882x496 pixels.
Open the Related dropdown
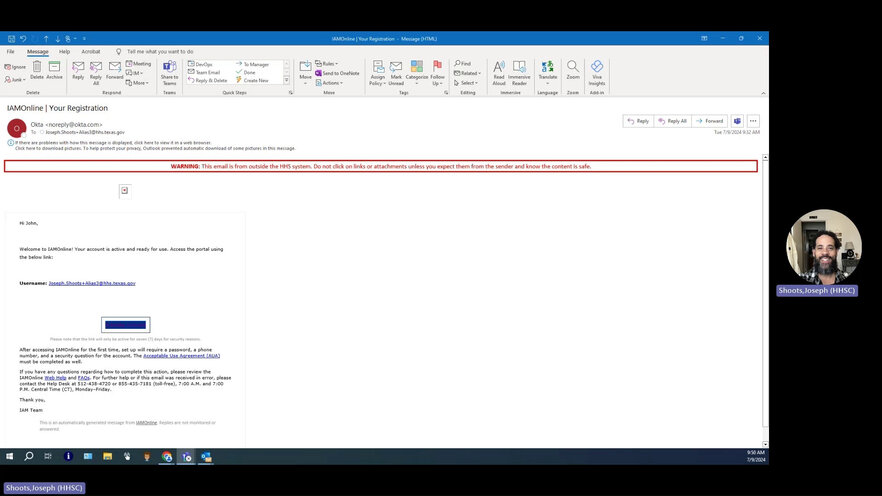pos(467,73)
